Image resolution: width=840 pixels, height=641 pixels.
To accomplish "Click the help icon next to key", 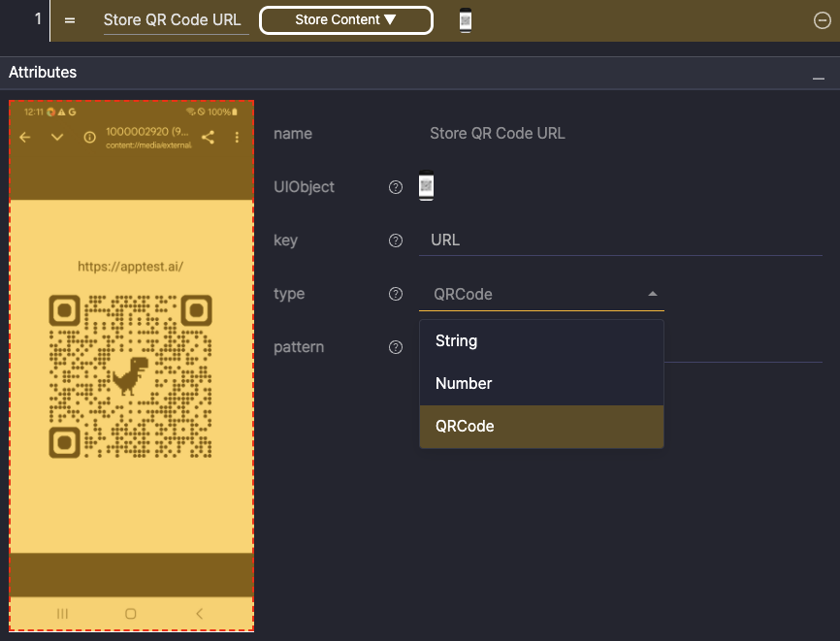I will (x=395, y=240).
